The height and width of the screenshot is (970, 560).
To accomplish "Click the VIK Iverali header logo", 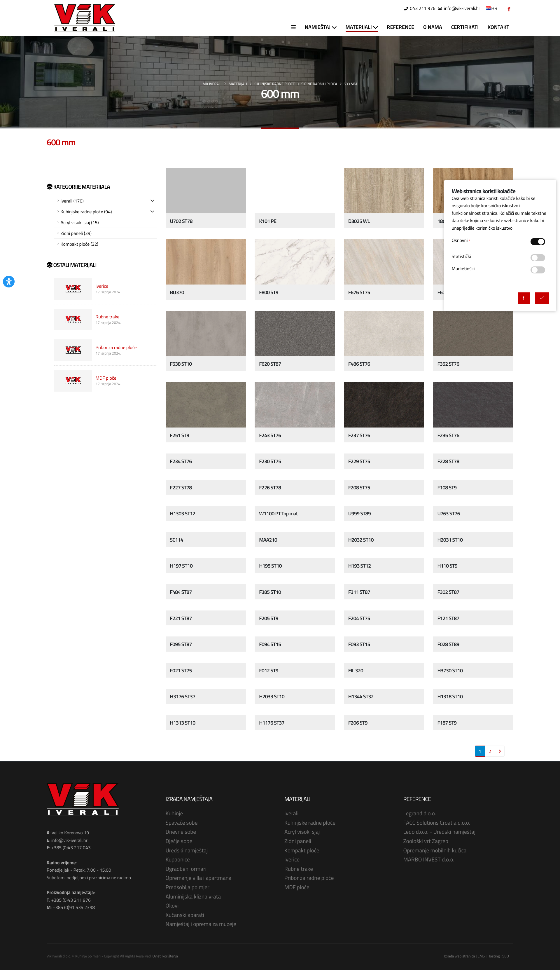I will tap(85, 18).
